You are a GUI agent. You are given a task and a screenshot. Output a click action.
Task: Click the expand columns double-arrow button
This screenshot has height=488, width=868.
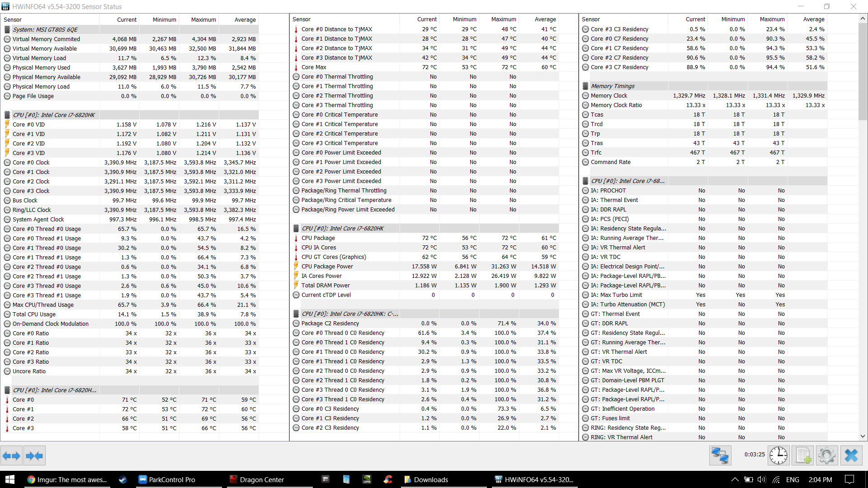click(11, 456)
